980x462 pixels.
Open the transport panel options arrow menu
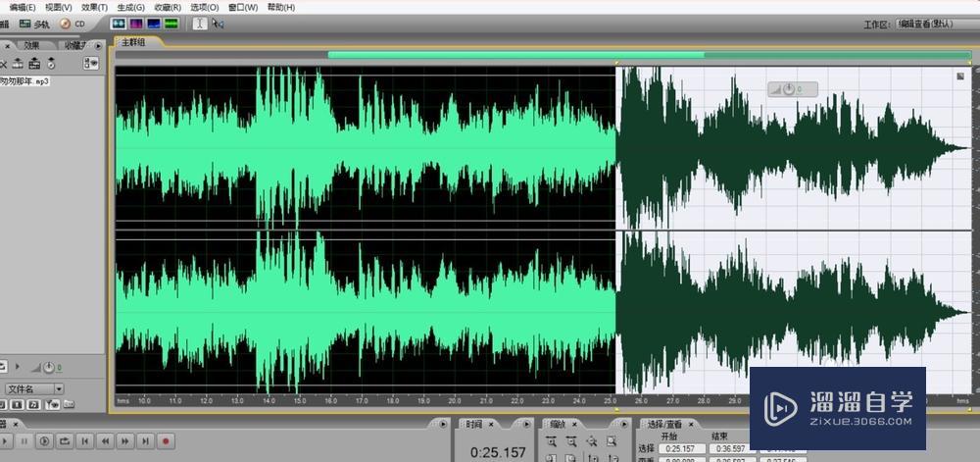(x=443, y=423)
